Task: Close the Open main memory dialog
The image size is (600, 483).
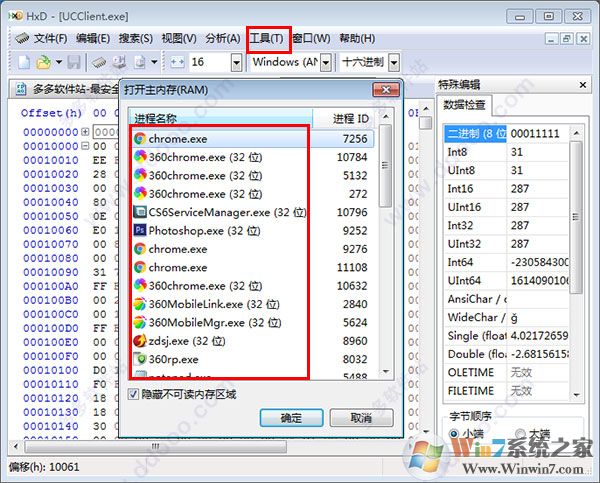Action: (x=386, y=90)
